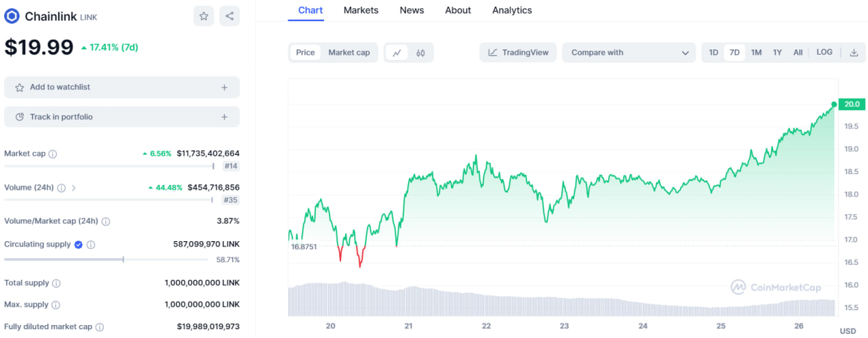Click the Chainlink logo icon
The image size is (868, 338).
(x=12, y=16)
